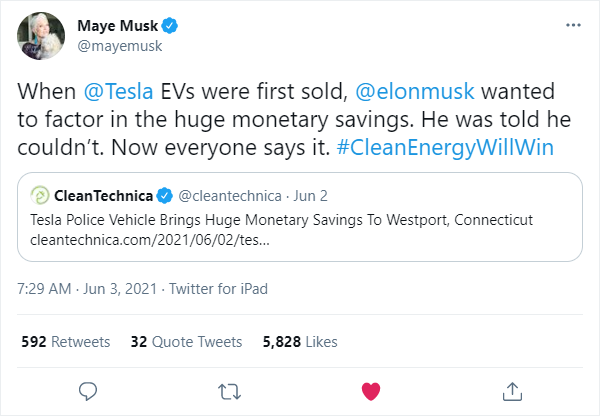Open the @elonmusk mention link

415,91
